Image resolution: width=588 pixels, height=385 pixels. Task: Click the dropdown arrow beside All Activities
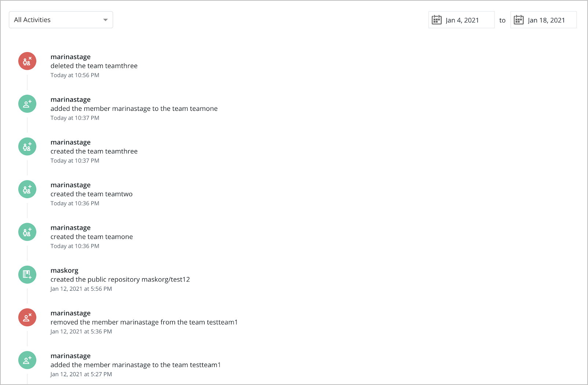[105, 20]
